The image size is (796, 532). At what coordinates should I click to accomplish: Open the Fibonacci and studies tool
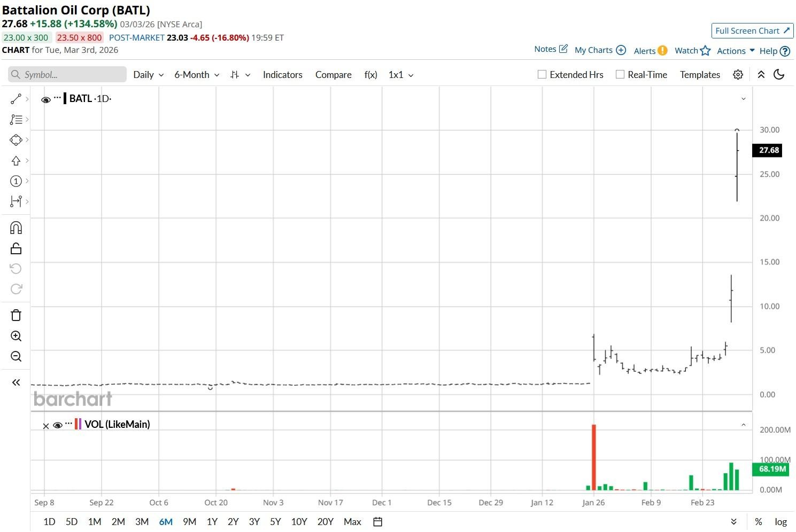click(16, 120)
